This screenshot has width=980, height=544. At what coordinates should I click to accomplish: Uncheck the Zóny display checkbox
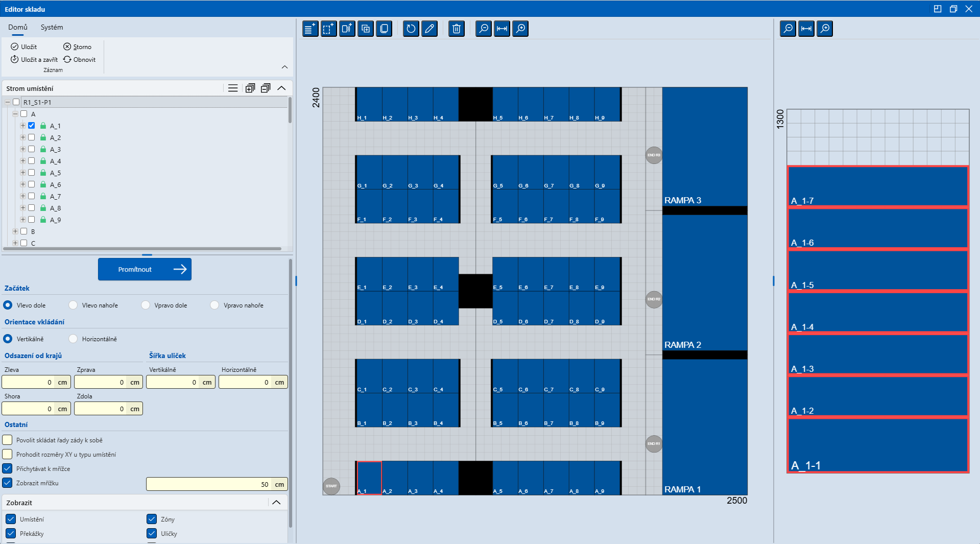tap(152, 519)
